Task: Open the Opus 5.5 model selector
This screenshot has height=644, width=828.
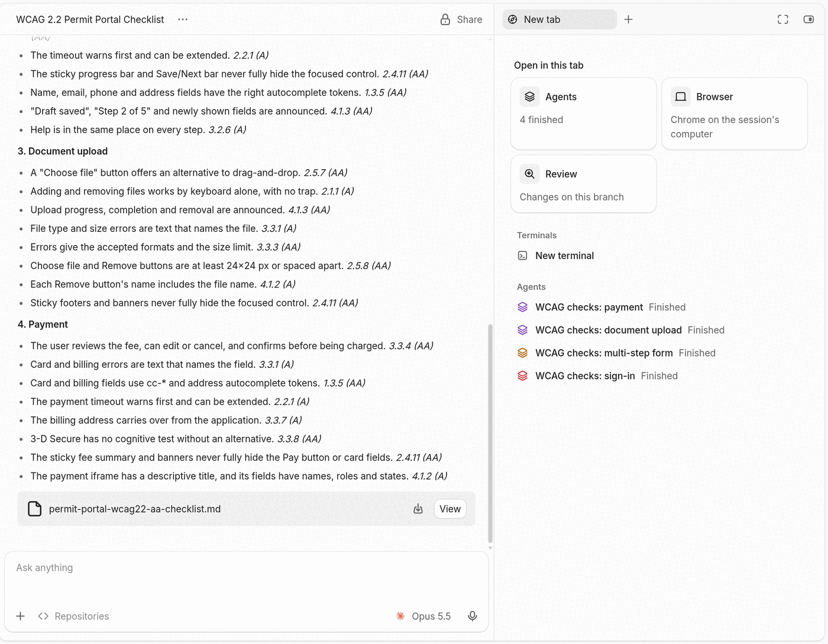Action: [x=423, y=616]
